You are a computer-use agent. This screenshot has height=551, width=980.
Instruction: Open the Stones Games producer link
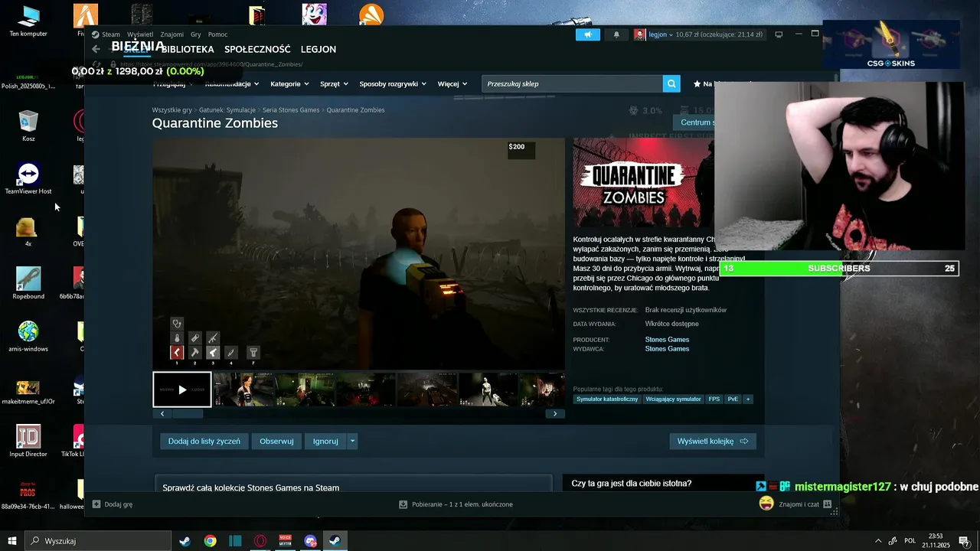click(x=667, y=340)
